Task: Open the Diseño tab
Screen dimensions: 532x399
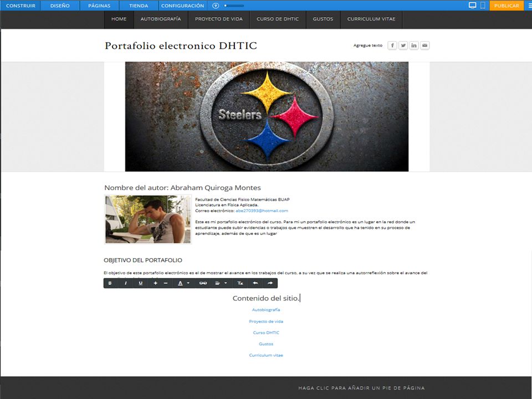Action: pyautogui.click(x=60, y=6)
